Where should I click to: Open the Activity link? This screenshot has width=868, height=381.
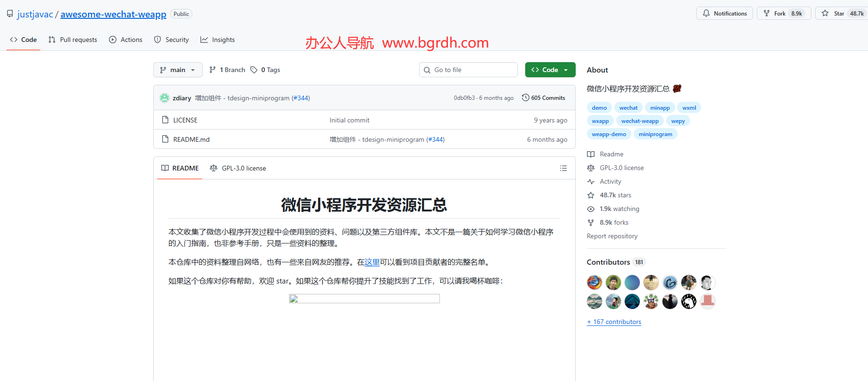604,181
